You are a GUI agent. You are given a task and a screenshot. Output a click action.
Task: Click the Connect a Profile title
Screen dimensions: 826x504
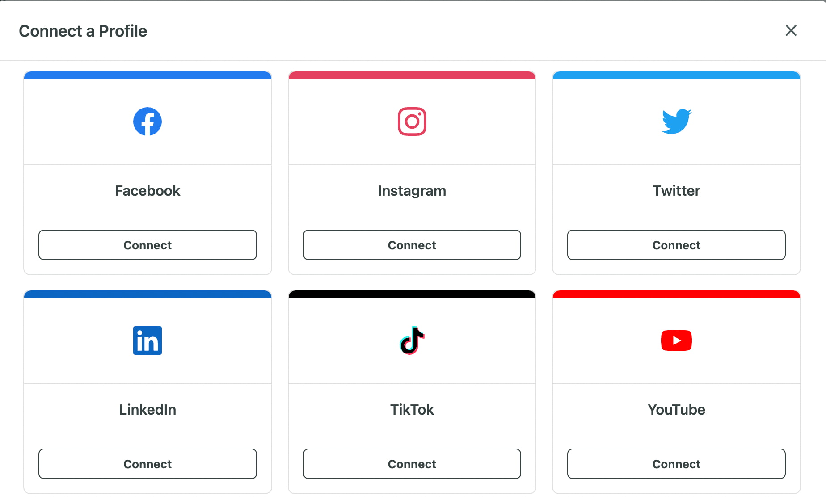(83, 31)
